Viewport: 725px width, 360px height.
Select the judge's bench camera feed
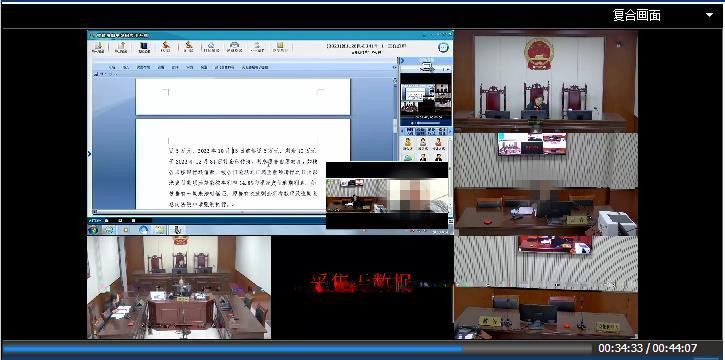[546, 81]
